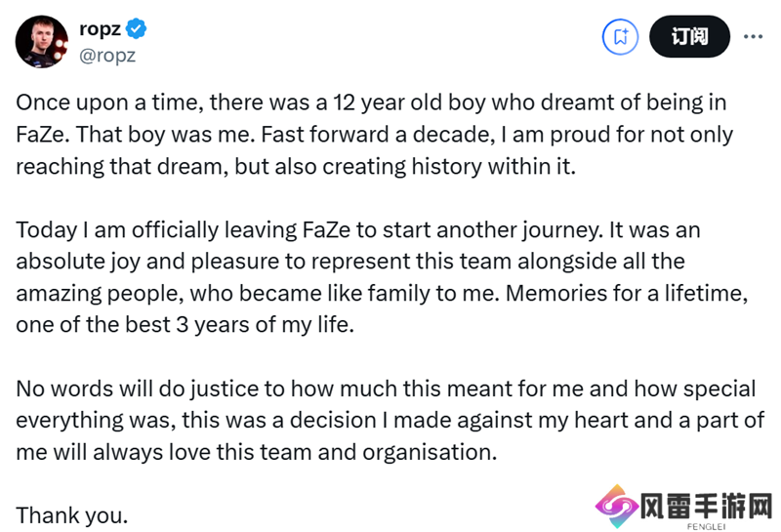Open ropz's profile avatar photo

tap(42, 41)
